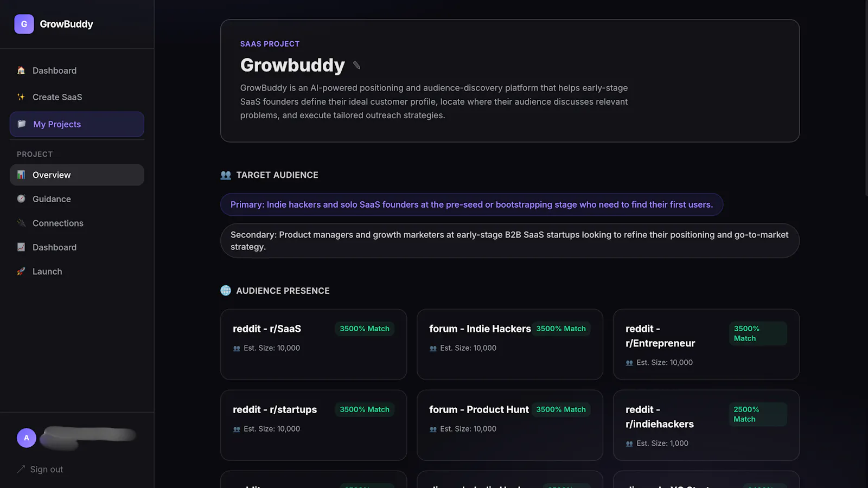Click people icon in Product Hunt card
The height and width of the screenshot is (488, 868).
coord(433,429)
